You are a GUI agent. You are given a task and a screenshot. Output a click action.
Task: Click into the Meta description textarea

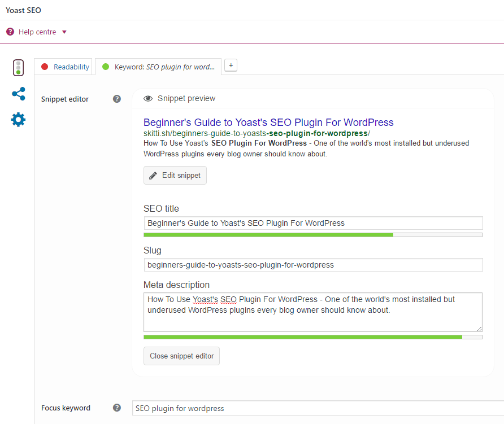pyautogui.click(x=313, y=312)
